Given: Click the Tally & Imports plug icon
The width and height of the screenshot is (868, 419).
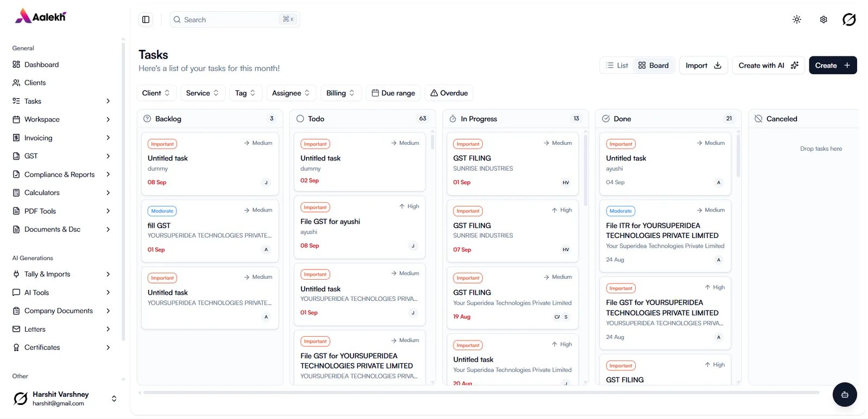Looking at the screenshot, I should tap(16, 274).
